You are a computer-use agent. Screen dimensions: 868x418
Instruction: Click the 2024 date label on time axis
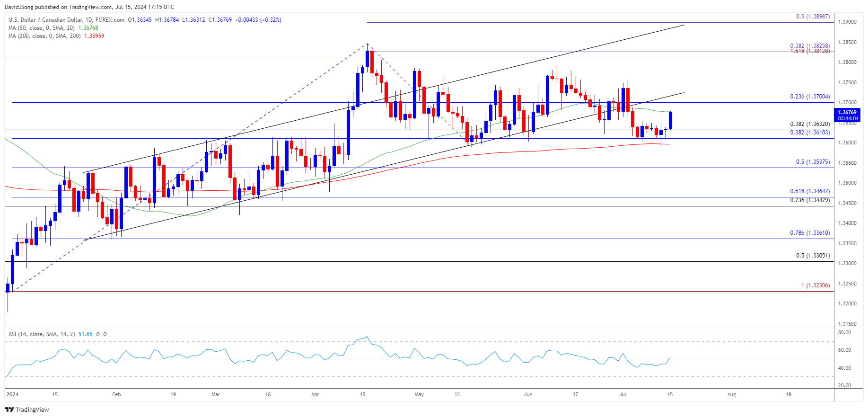point(13,394)
